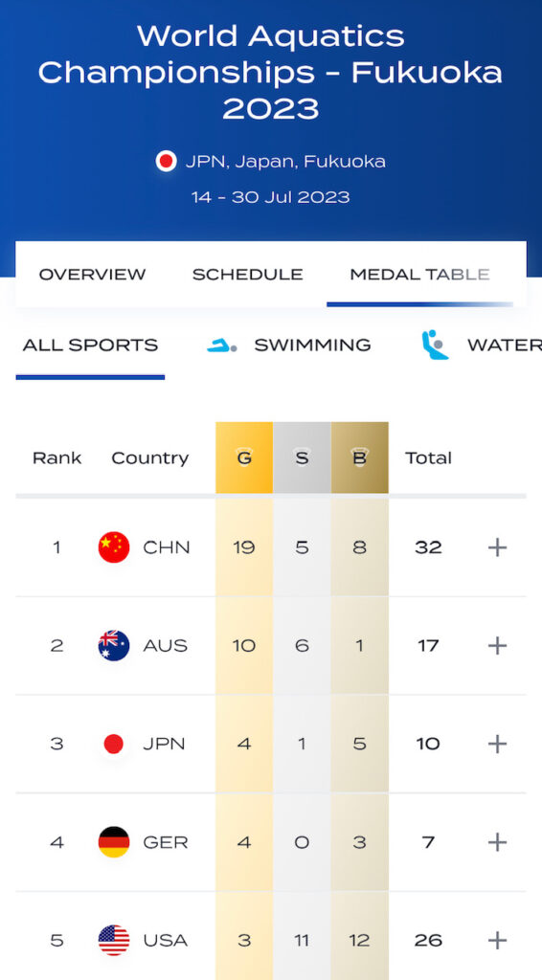542x980 pixels.
Task: Click the Total column header
Action: click(x=428, y=458)
